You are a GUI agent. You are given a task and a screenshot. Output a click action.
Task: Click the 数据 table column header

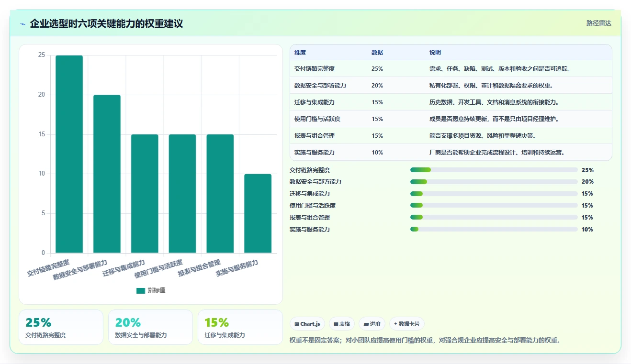377,53
